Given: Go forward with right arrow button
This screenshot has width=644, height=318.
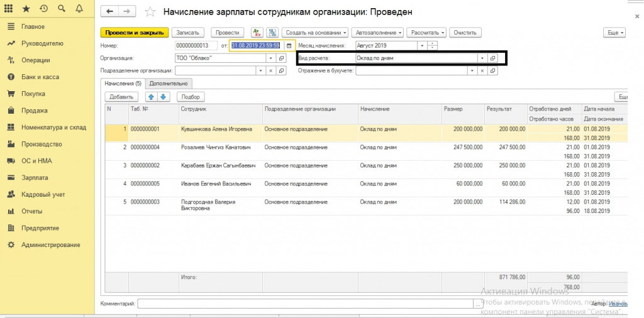Looking at the screenshot, I should [127, 11].
